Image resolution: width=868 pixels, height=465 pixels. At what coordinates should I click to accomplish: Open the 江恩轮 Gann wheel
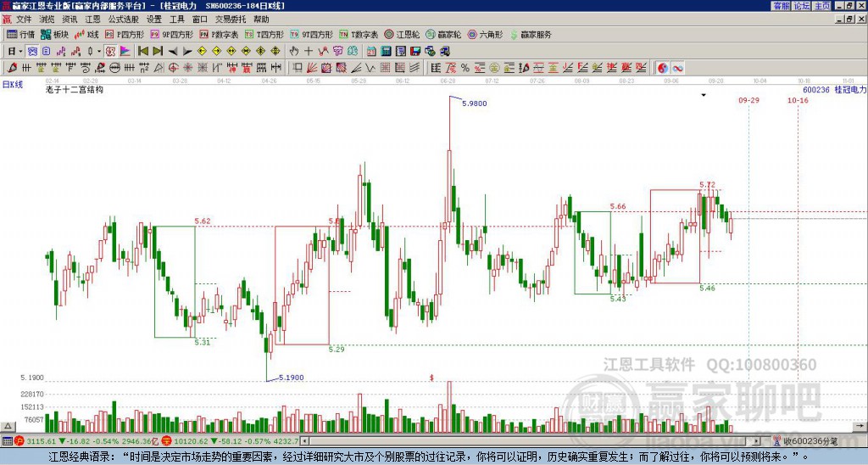[402, 34]
